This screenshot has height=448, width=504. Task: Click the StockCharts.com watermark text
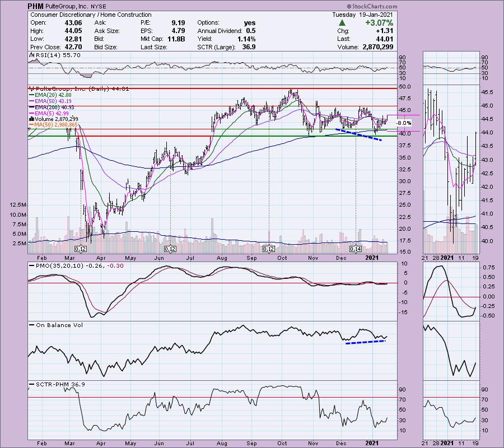[372, 6]
